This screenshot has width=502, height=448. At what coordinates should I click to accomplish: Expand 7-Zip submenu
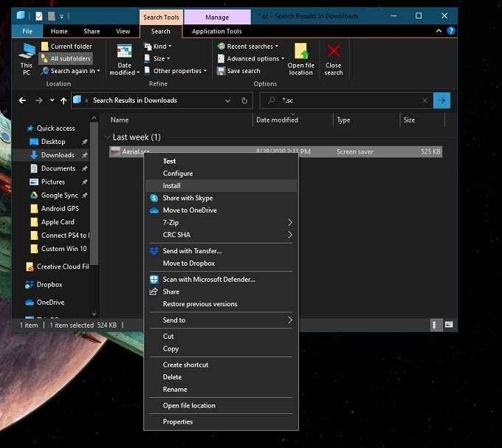[221, 222]
